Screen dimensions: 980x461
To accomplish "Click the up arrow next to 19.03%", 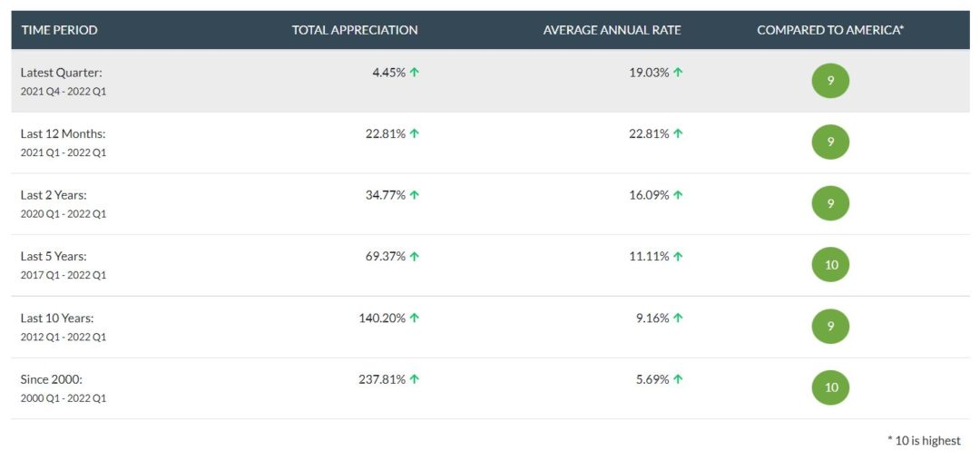I will (678, 73).
